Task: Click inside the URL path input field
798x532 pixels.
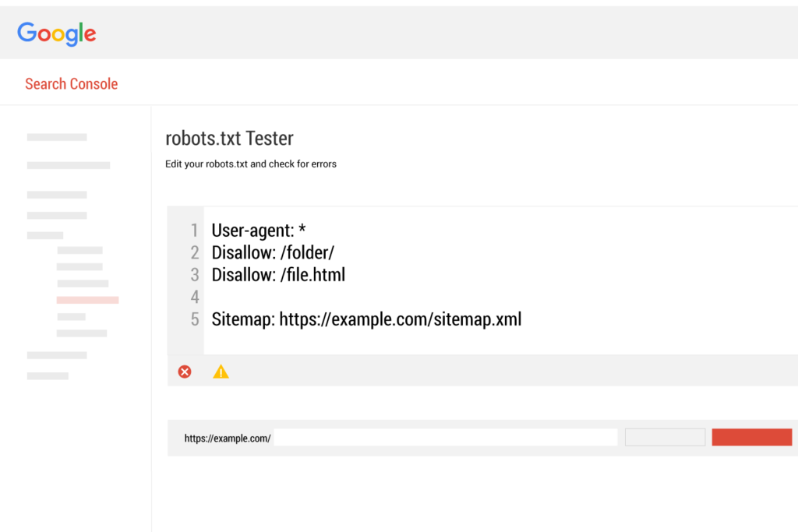Action: 445,437
